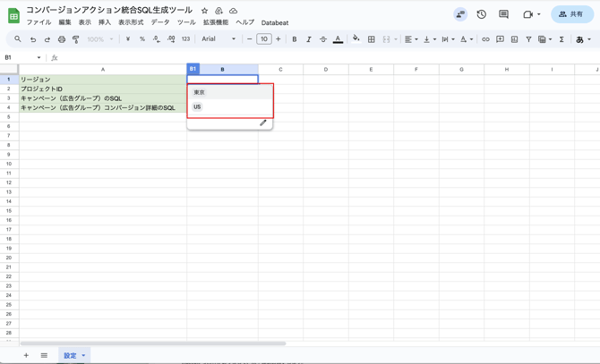Toggle strikethrough formatting

323,39
